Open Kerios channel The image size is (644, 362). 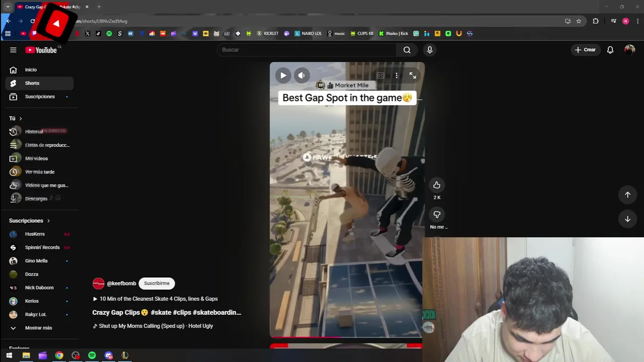(39, 301)
